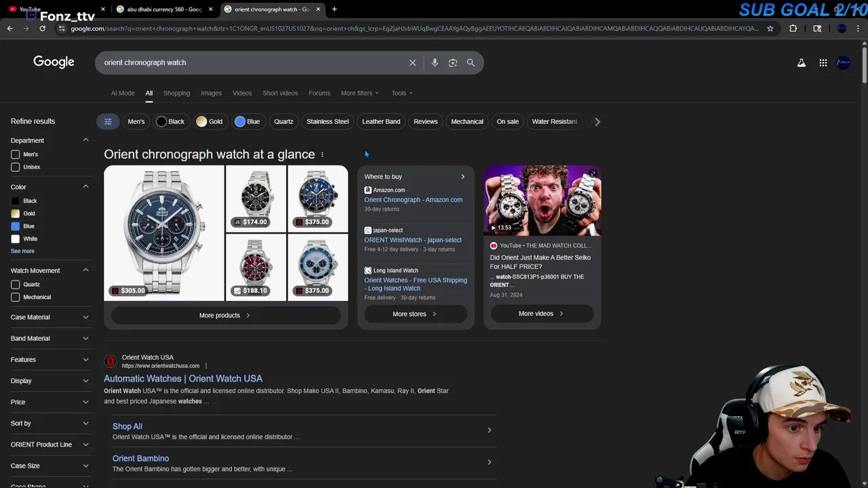
Task: Open Automatic Watches | Orient Watch USA link
Action: pos(183,378)
